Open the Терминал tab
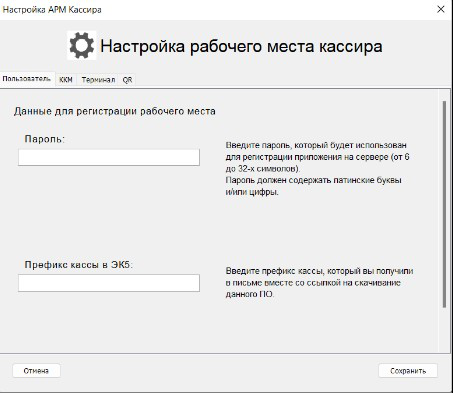This screenshot has width=453, height=393. tap(98, 80)
